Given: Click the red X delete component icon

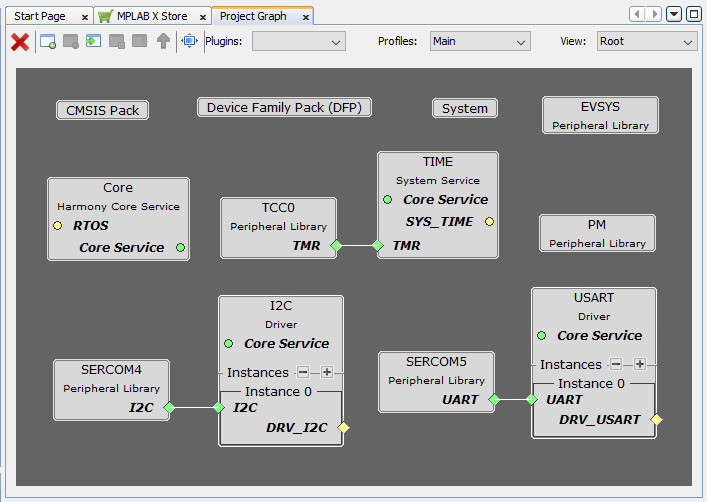Looking at the screenshot, I should coord(20,42).
